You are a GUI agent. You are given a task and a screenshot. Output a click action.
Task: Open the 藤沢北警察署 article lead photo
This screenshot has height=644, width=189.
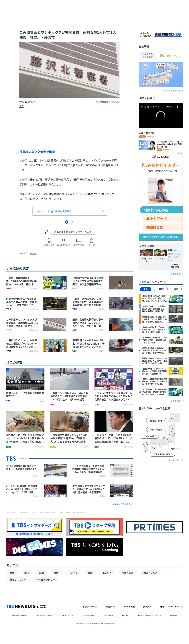69,70
